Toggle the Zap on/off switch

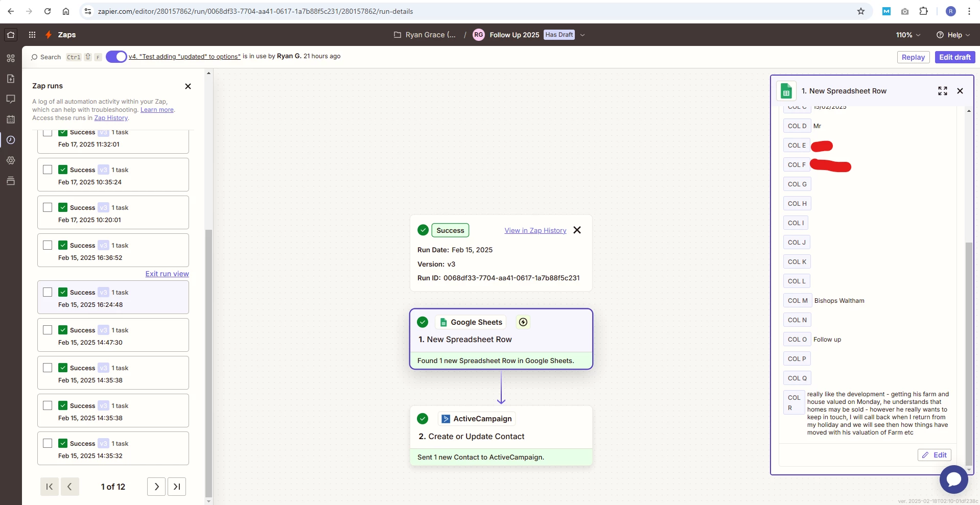tap(116, 57)
